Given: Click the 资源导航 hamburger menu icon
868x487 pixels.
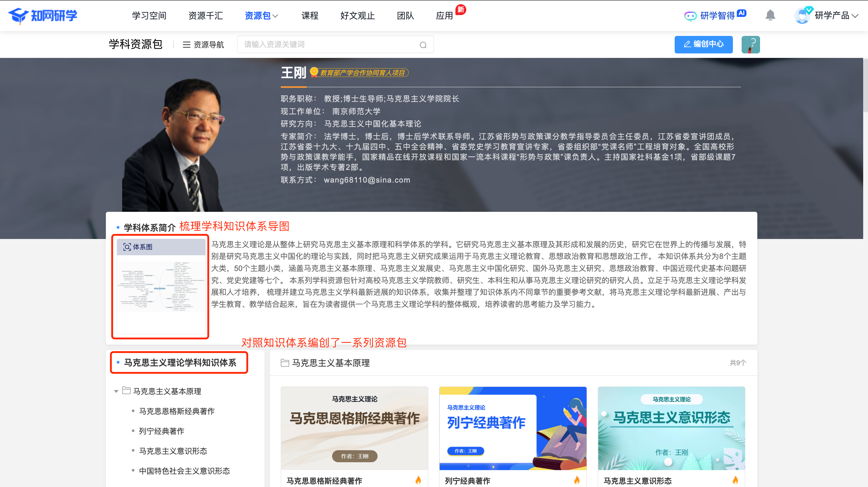Looking at the screenshot, I should 186,45.
